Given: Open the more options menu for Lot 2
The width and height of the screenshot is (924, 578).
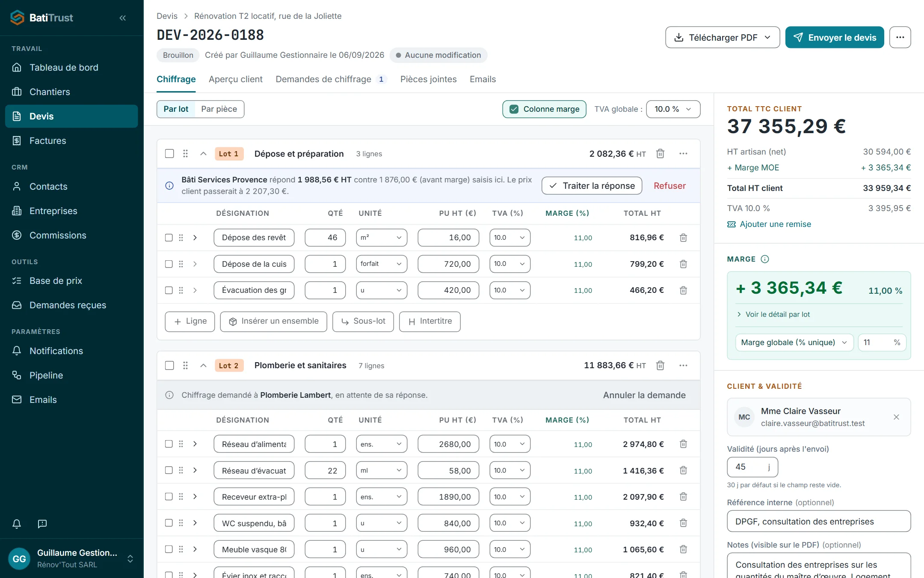Looking at the screenshot, I should (x=683, y=366).
